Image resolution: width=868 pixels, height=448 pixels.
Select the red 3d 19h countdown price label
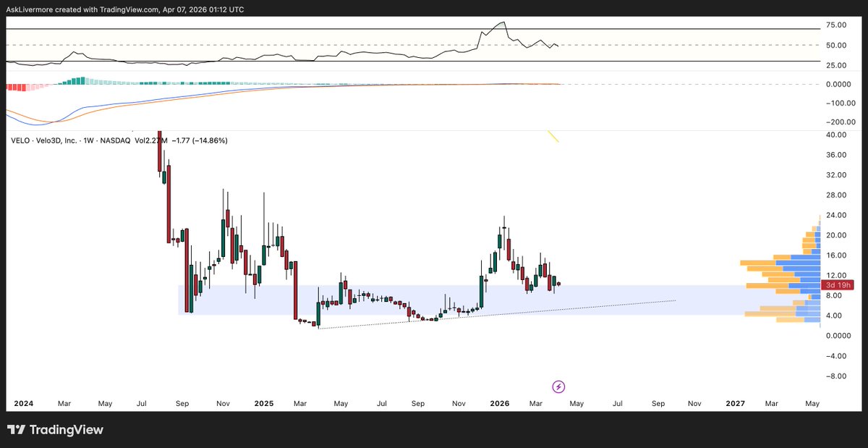click(x=839, y=285)
